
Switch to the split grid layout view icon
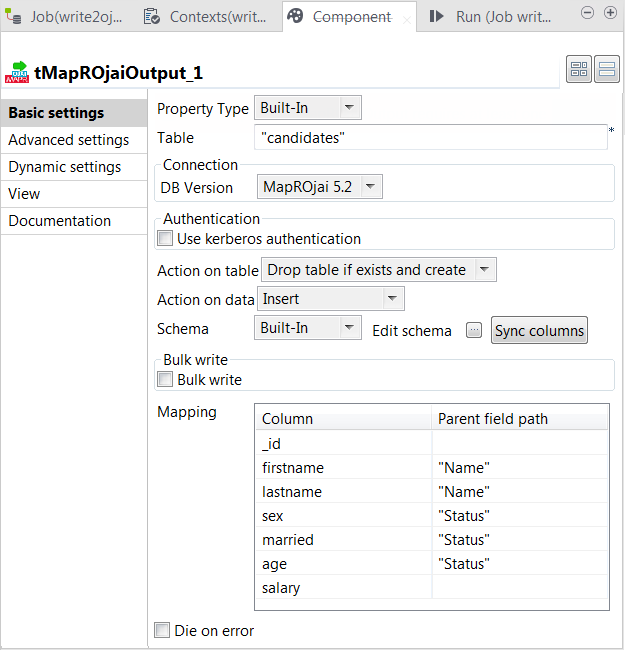point(579,69)
